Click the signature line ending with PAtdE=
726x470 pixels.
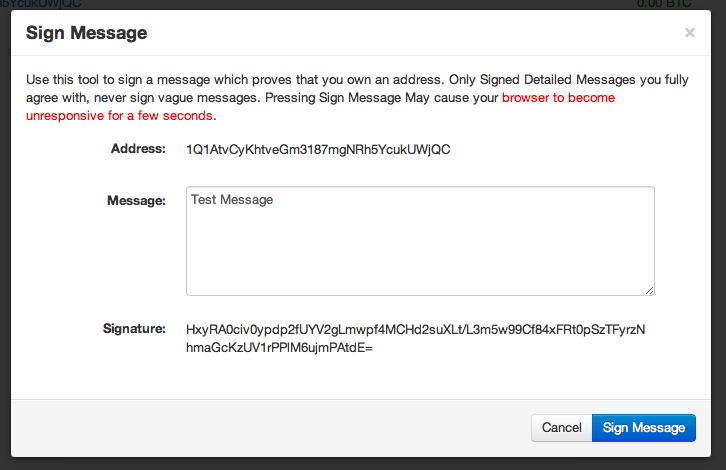point(279,348)
